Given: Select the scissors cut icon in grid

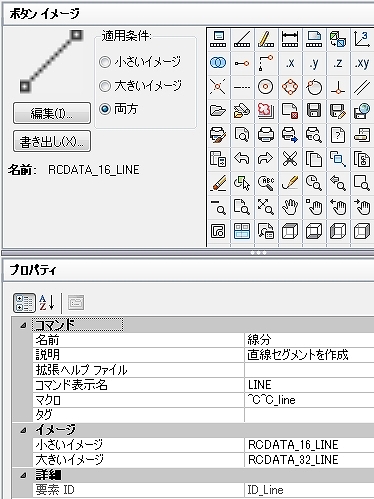Looking at the screenshot, I should 290,159.
